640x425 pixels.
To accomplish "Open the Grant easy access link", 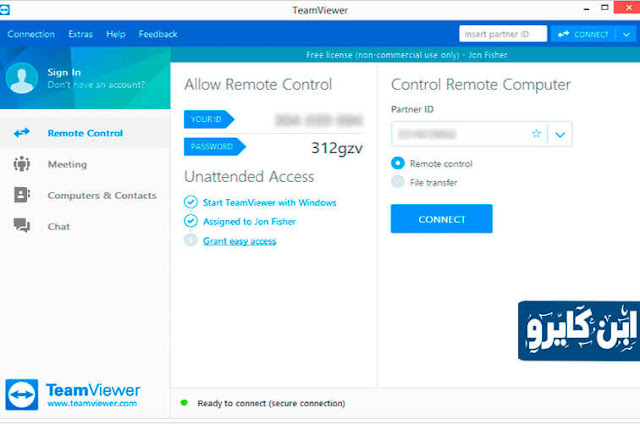I will pyautogui.click(x=240, y=241).
